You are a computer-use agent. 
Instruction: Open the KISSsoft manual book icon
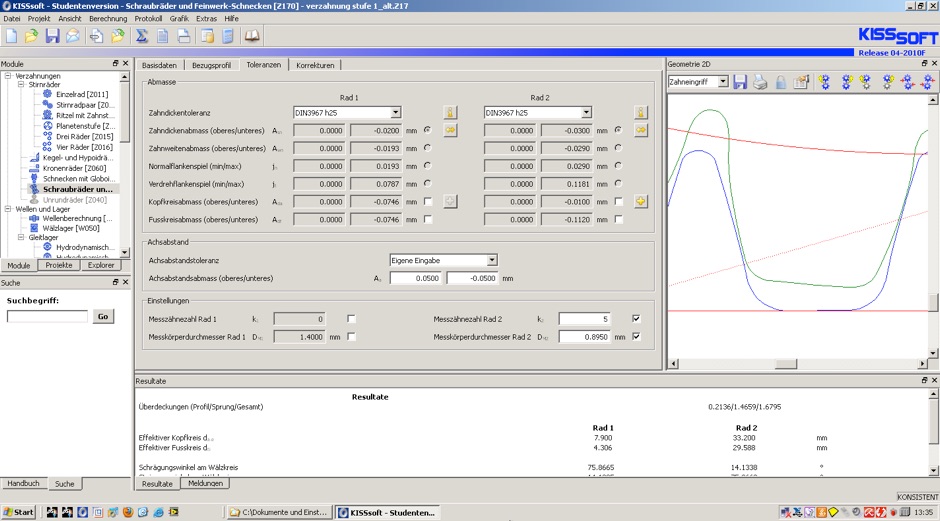point(252,36)
